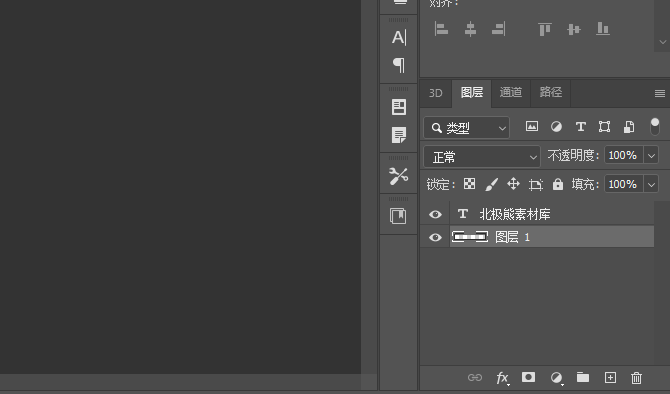670x394 pixels.
Task: Open the 正常 blend mode dropdown
Action: pos(482,157)
